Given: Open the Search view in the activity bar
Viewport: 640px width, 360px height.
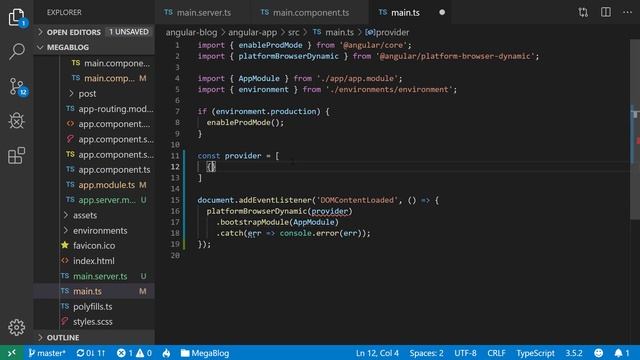Looking at the screenshot, I should pos(17,52).
